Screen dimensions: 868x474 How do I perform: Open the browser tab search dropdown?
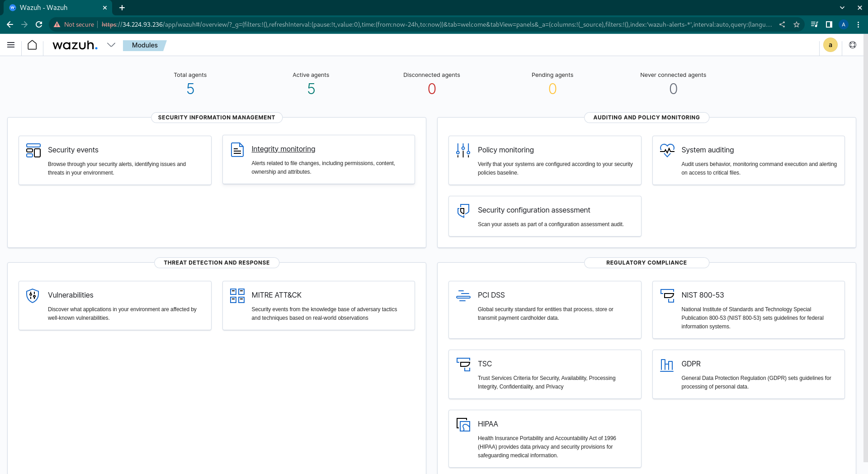[x=842, y=7]
